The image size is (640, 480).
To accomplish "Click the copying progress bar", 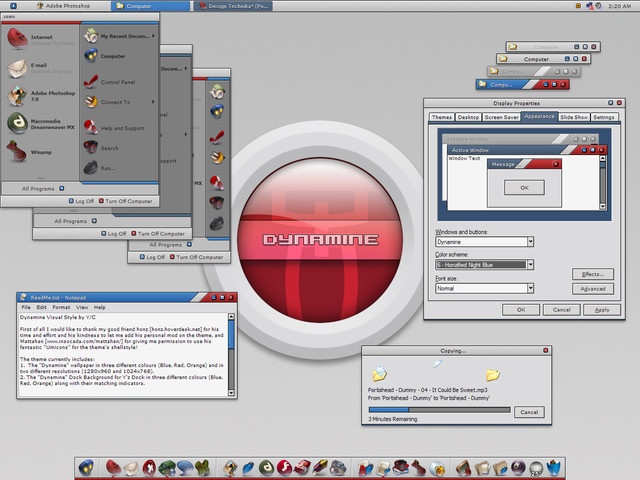I will 439,409.
